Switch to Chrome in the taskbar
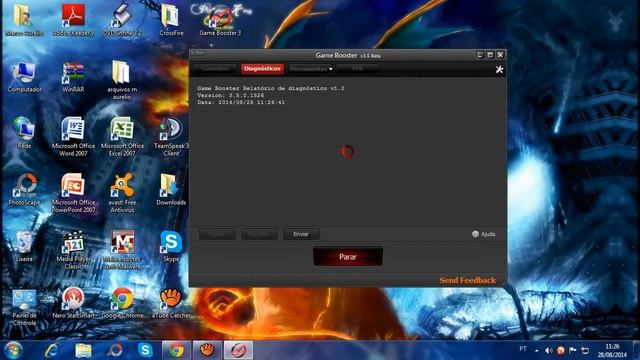 pos(176,350)
